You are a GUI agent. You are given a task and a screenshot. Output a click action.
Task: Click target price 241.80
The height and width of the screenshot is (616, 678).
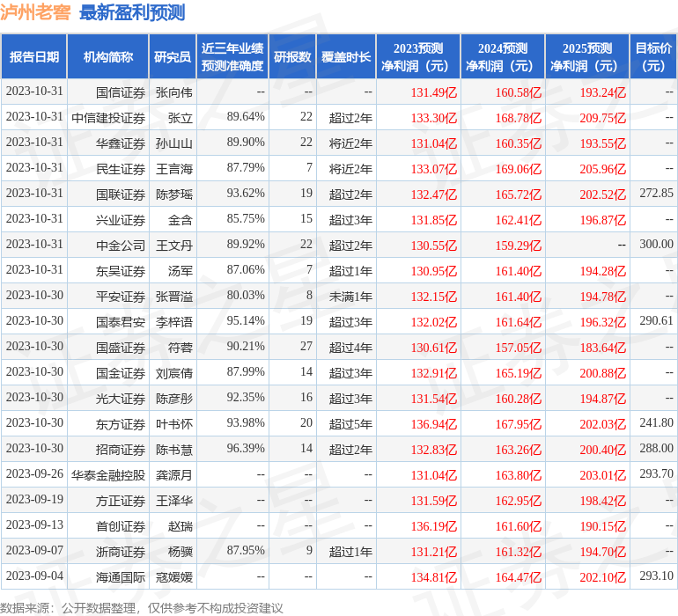[656, 422]
